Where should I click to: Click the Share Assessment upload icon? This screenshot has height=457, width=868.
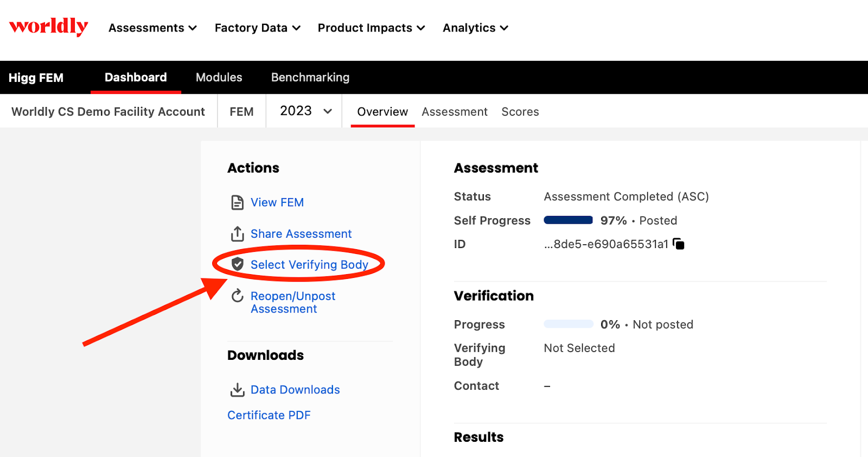click(x=238, y=234)
